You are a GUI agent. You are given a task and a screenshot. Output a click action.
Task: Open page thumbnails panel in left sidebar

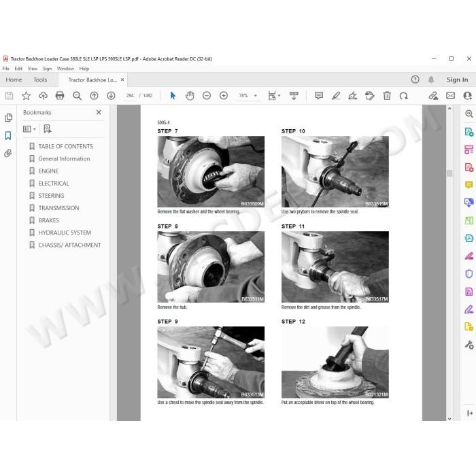[8, 118]
